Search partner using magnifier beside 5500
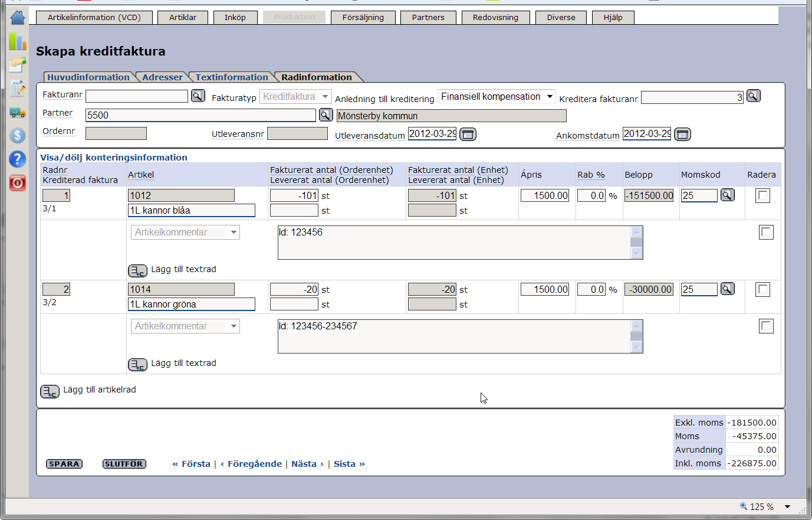 326,115
